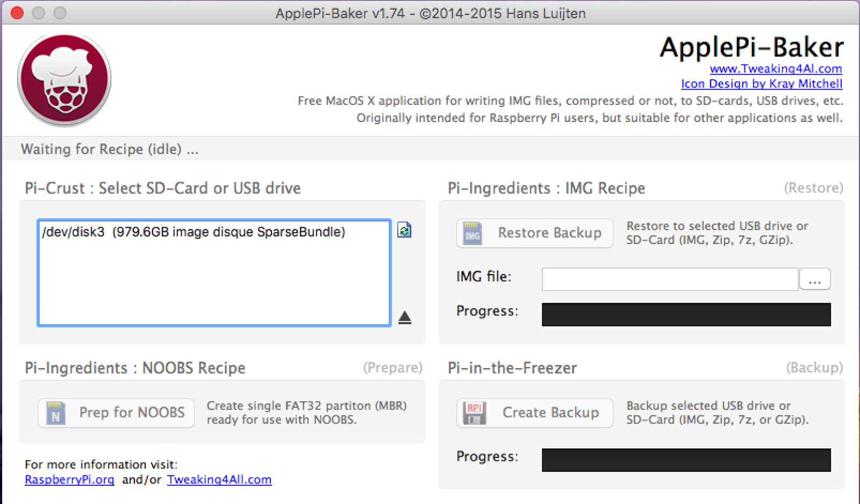Image resolution: width=860 pixels, height=504 pixels.
Task: Open Icon Design by Kray Mitchell link
Action: pyautogui.click(x=761, y=84)
